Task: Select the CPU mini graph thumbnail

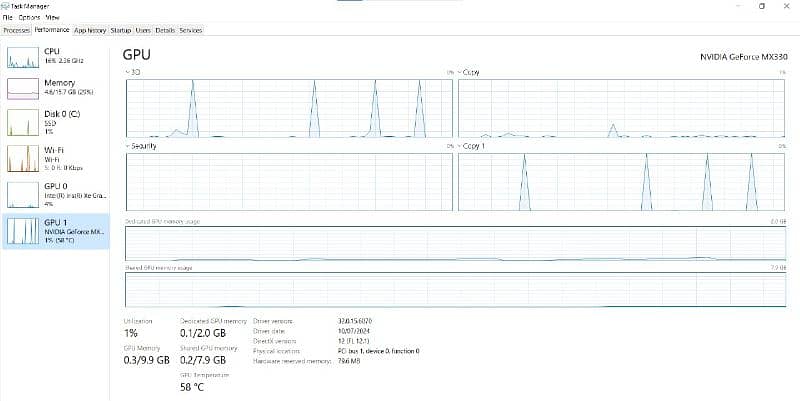Action: coord(22,57)
